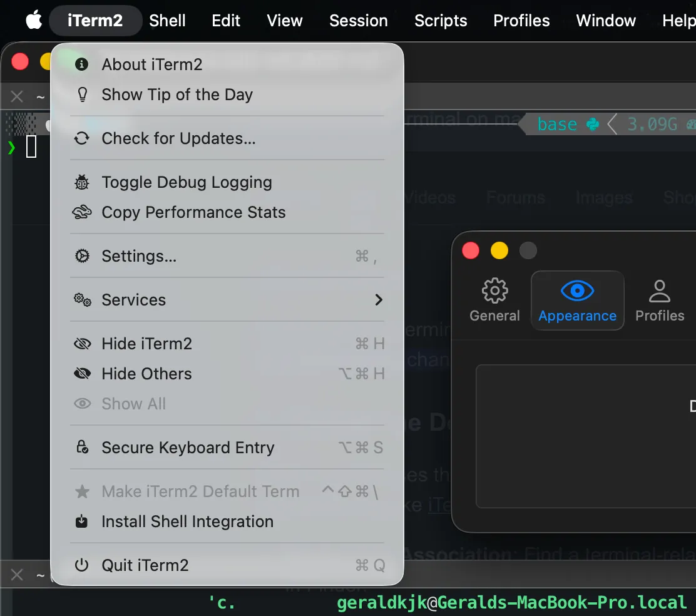Viewport: 696px width, 616px height.
Task: Close the bottom terminal pane with X
Action: click(17, 575)
